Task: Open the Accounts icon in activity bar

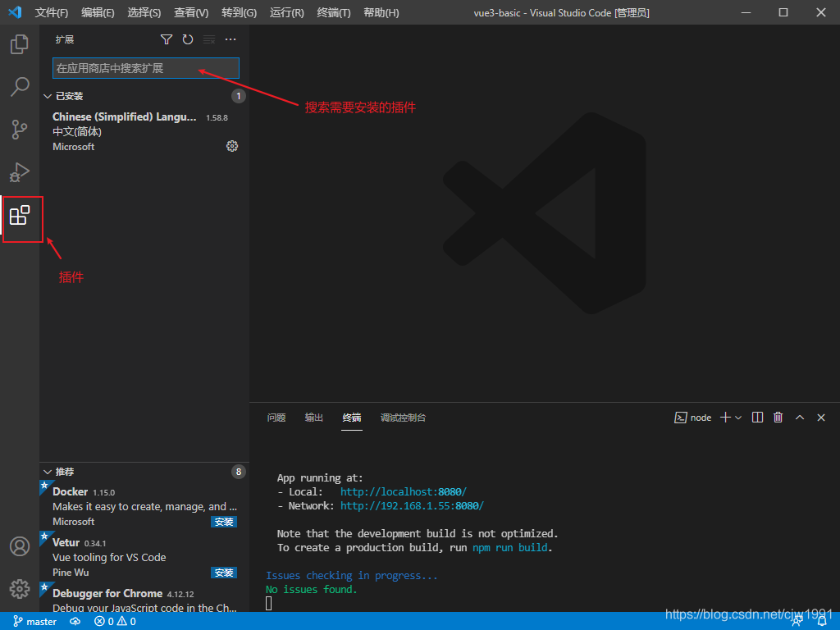Action: click(20, 546)
